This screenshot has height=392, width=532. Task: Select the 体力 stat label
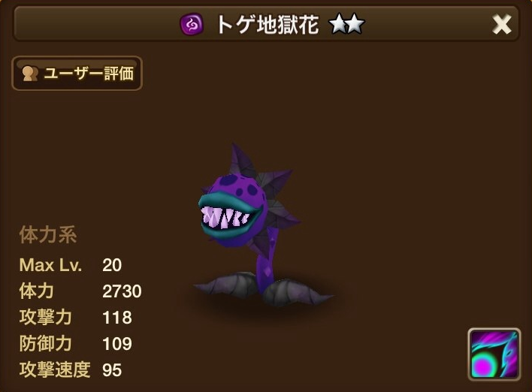[x=36, y=291]
